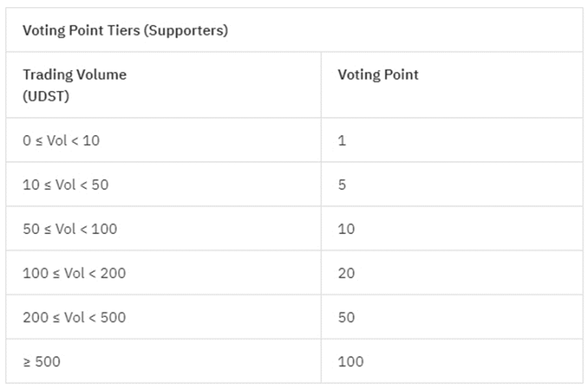
Task: Click the '500' upper bound in the 200–500 tier
Action: pyautogui.click(x=113, y=318)
